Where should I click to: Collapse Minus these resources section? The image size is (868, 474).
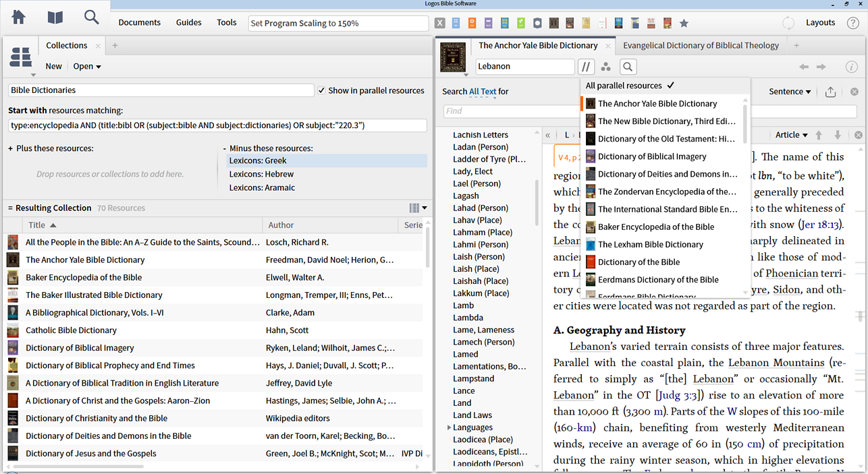[x=224, y=148]
